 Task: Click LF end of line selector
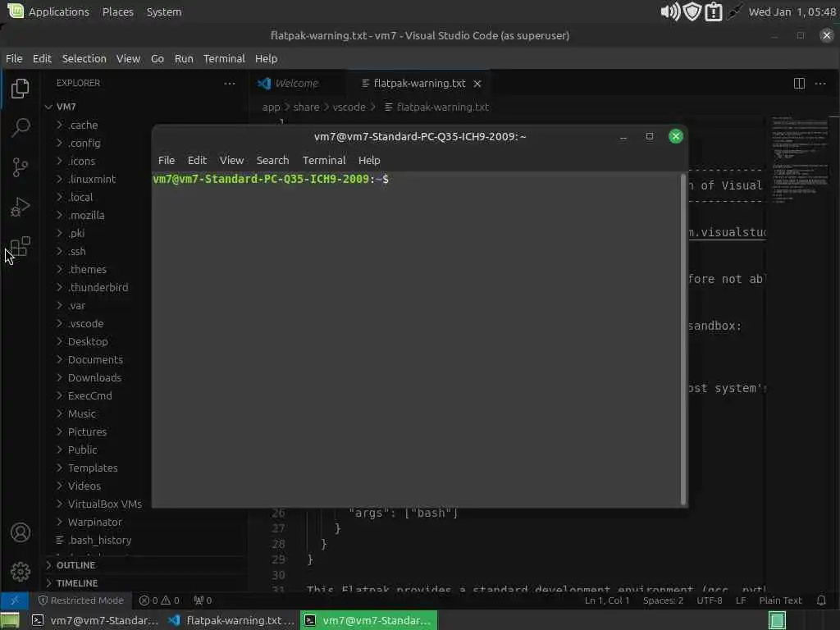point(741,600)
